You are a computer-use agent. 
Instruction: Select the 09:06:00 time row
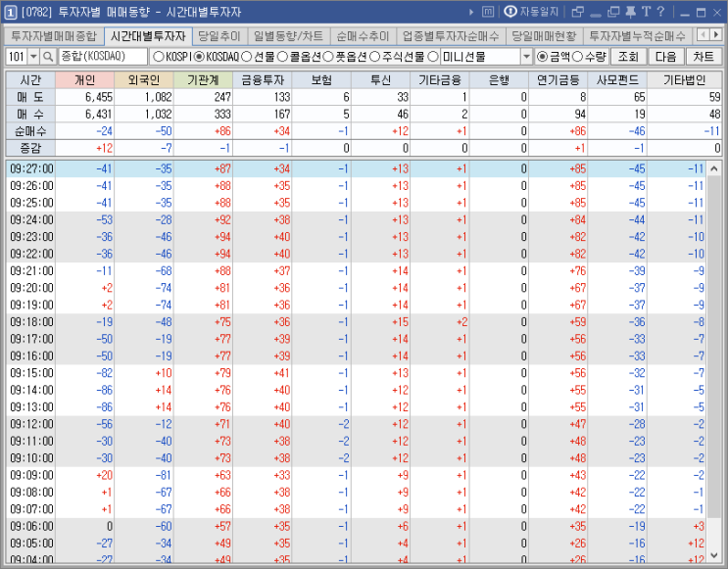coord(357,526)
